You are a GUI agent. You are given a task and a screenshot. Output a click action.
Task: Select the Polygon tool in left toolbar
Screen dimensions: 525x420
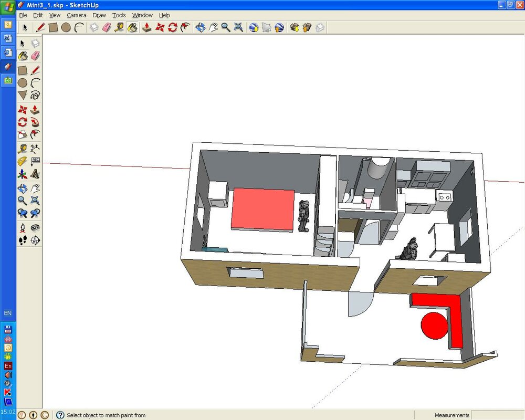(23, 96)
